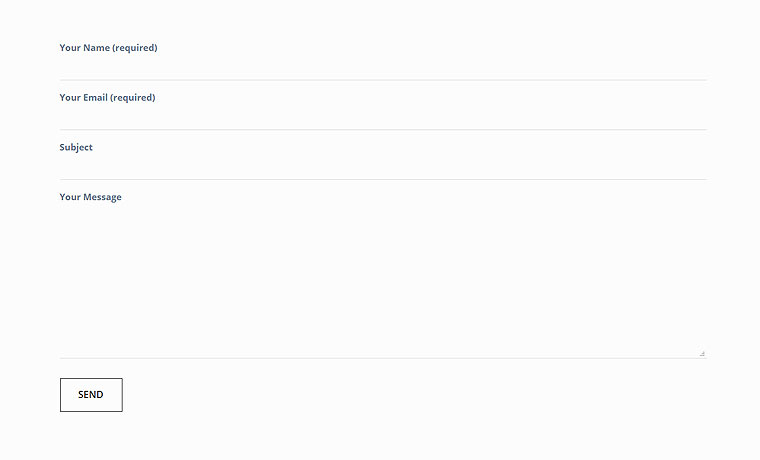Click the textarea resize handle
760x460 pixels.
(702, 353)
